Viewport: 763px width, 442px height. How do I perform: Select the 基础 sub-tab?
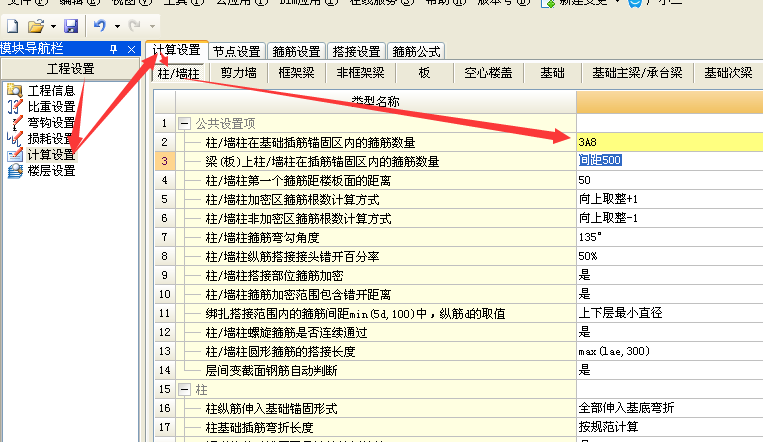[x=552, y=73]
